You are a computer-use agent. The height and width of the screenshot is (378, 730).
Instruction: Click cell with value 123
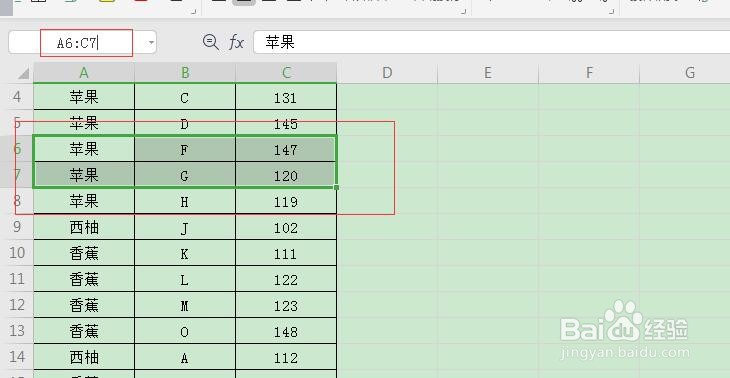tap(286, 305)
